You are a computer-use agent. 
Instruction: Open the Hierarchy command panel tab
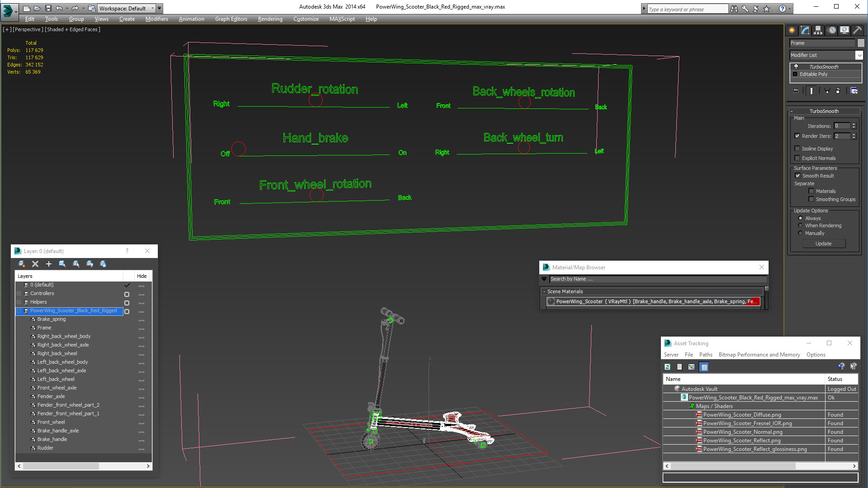click(818, 30)
